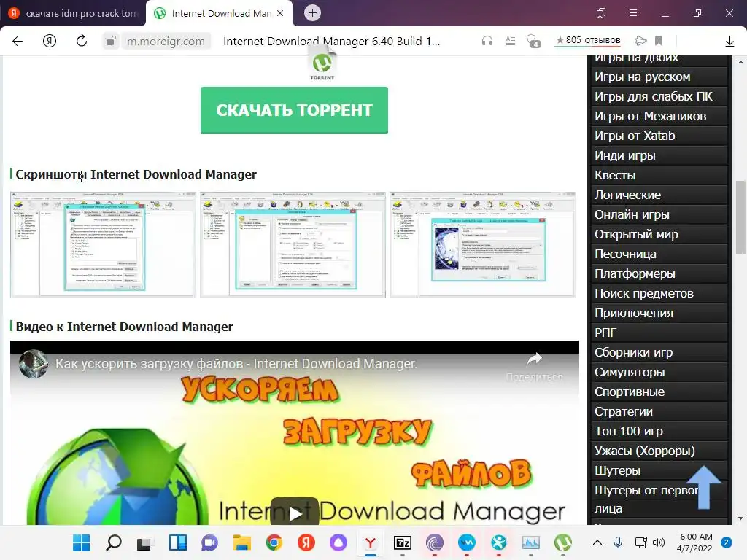Open File Explorer from the taskbar
The height and width of the screenshot is (560, 747).
241,542
